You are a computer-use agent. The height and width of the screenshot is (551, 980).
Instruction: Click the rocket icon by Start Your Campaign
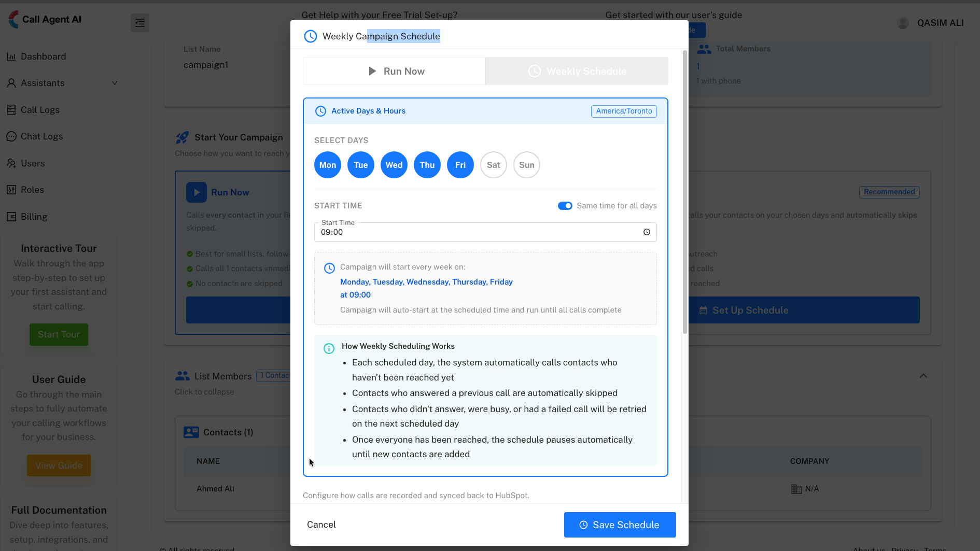point(182,137)
